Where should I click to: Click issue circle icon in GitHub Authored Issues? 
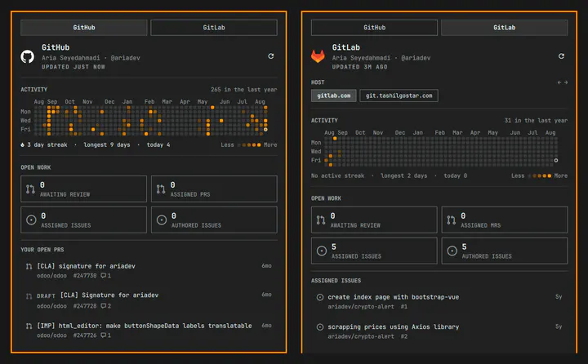pyautogui.click(x=162, y=220)
